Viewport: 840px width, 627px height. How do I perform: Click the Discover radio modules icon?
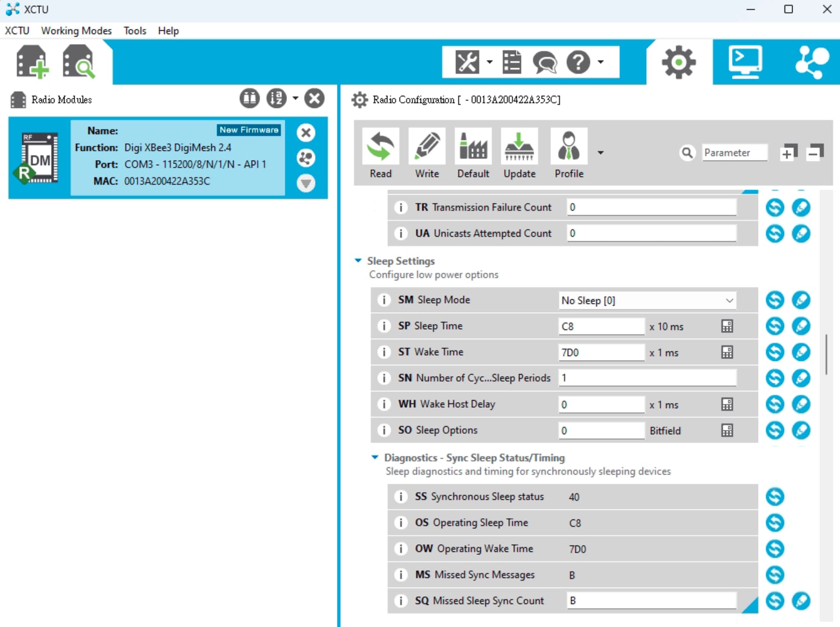pos(79,62)
